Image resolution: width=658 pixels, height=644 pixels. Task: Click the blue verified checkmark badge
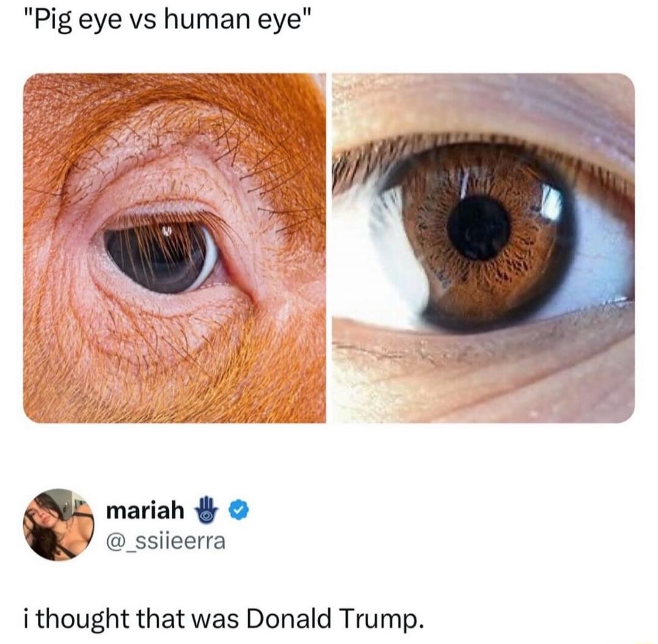(239, 511)
